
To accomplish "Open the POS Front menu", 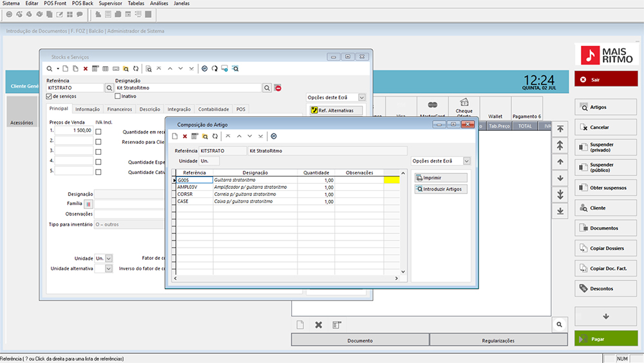I will [55, 3].
